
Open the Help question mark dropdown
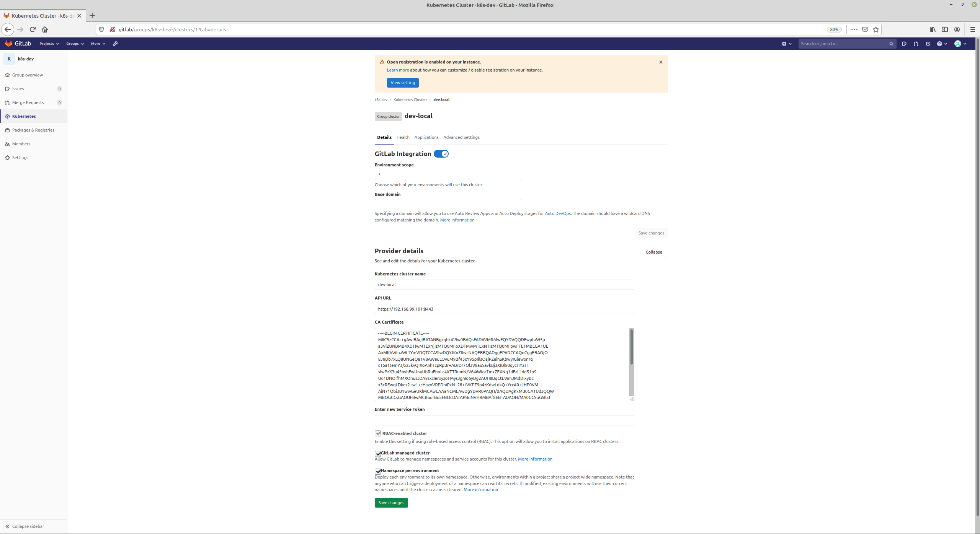click(x=942, y=44)
